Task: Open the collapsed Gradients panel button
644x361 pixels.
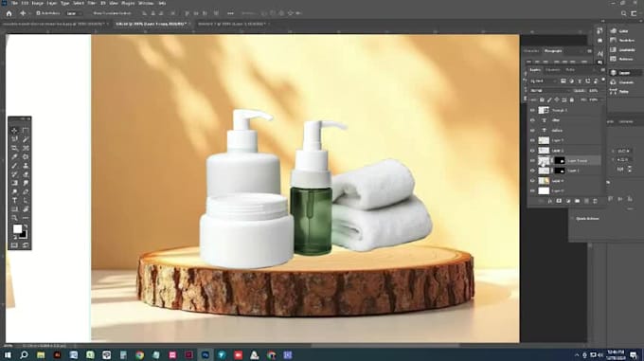Action: tap(623, 49)
